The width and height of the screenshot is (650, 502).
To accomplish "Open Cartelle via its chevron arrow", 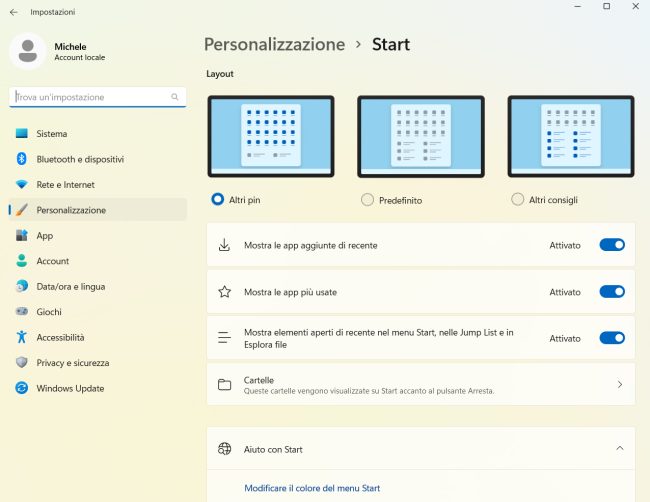I will click(x=620, y=385).
